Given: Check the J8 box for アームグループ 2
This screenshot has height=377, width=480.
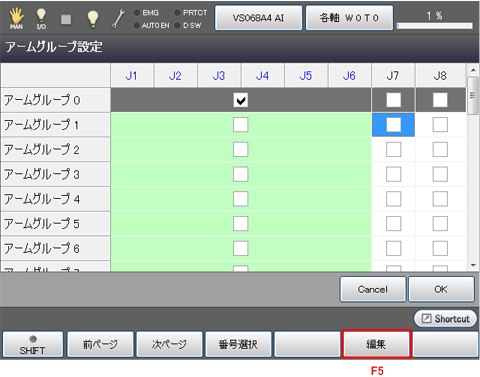Looking at the screenshot, I should point(440,149).
